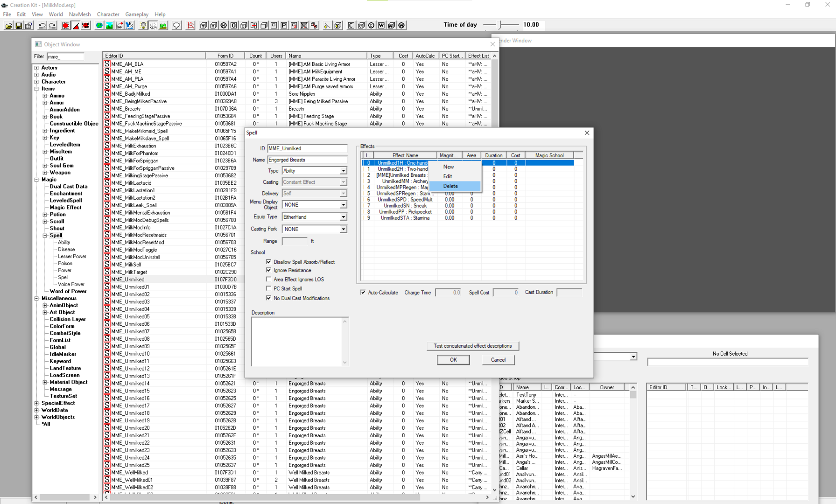This screenshot has width=836, height=504.
Task: Open the Equip Type dropdown
Action: click(343, 217)
